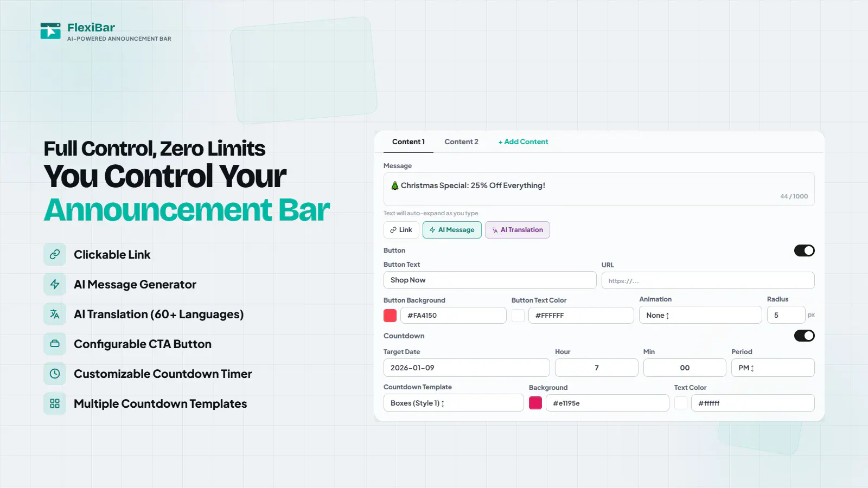Switch to the Content 1 tab

[409, 142]
